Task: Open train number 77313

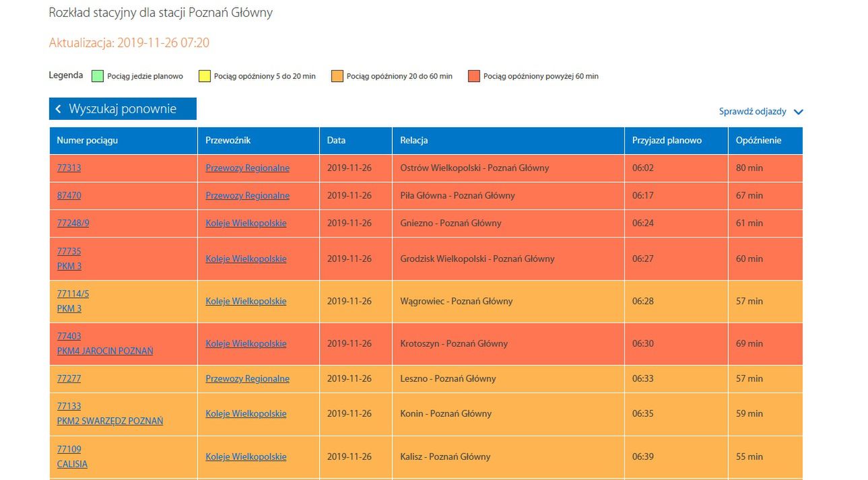Action: pyautogui.click(x=69, y=168)
